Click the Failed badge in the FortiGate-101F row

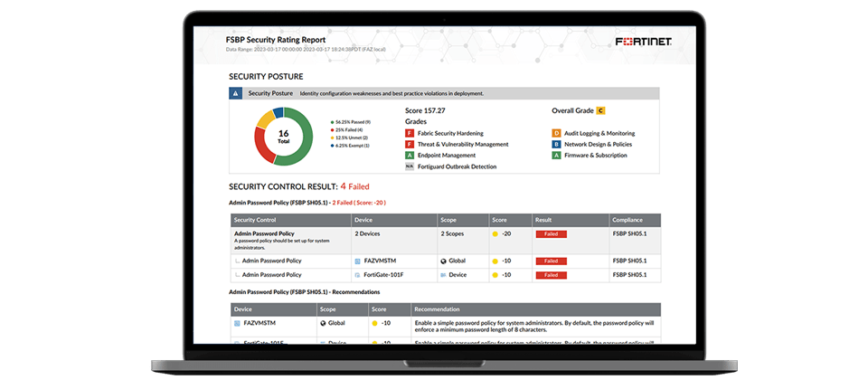[x=551, y=274]
